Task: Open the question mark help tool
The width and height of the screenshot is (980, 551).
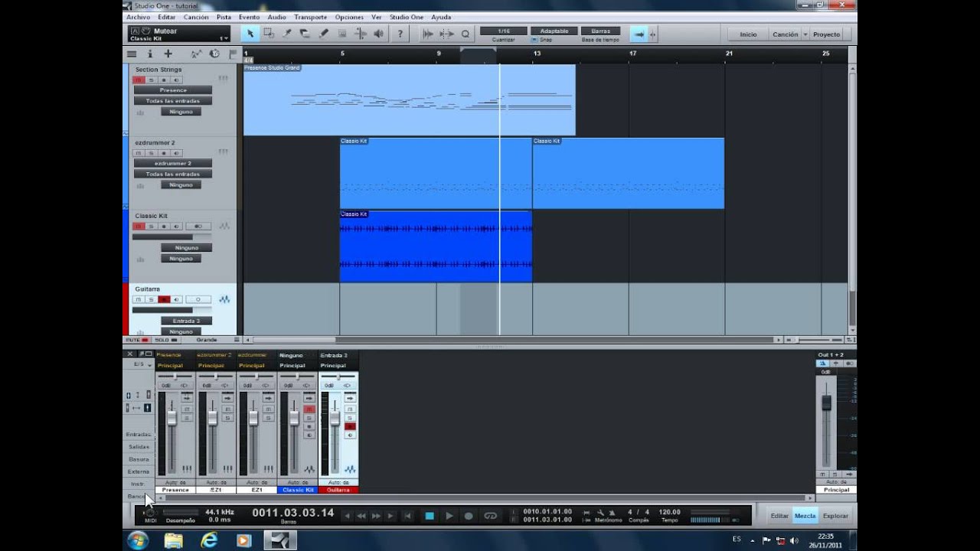Action: click(x=400, y=34)
